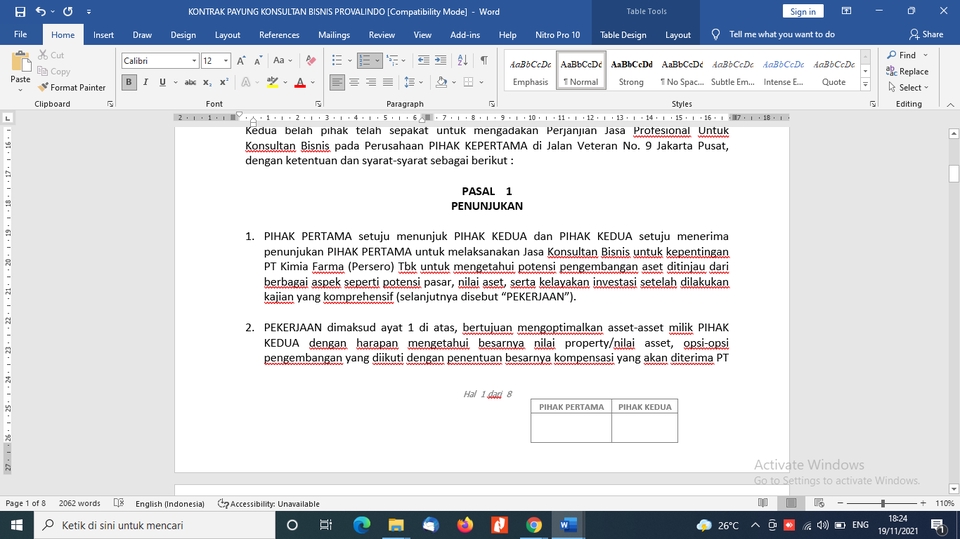Click the font color red swatch button

point(300,82)
